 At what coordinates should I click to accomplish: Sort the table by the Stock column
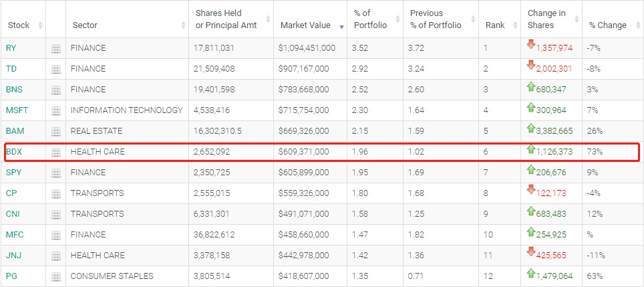[19, 25]
